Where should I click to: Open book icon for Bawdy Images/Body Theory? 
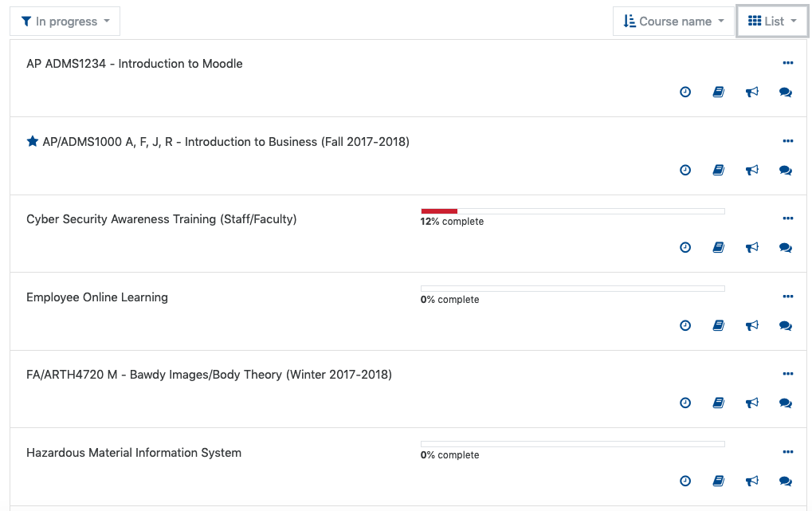(x=718, y=403)
